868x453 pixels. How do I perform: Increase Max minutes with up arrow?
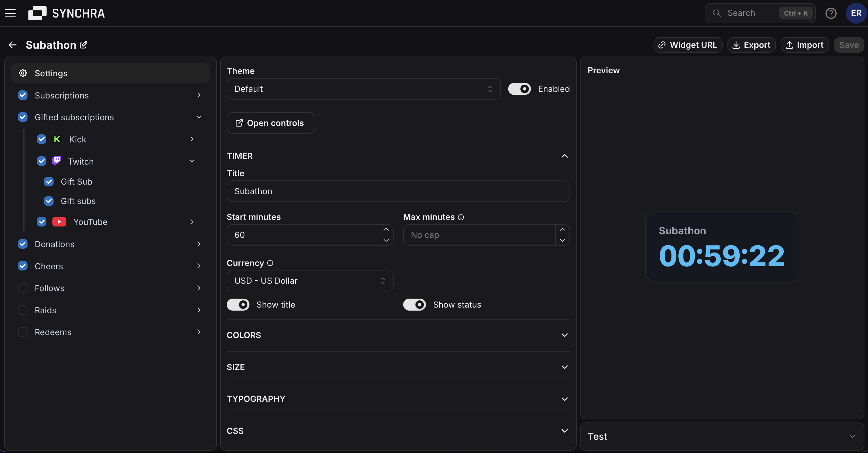pyautogui.click(x=562, y=229)
